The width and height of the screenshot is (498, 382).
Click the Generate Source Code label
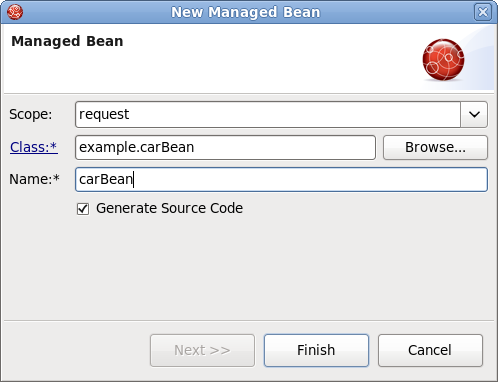coord(169,208)
